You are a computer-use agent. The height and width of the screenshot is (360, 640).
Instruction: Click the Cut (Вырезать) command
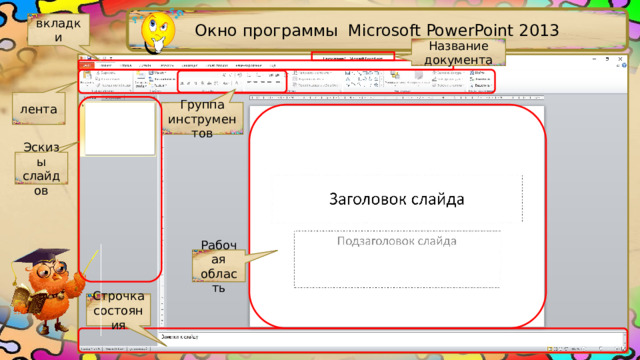pos(106,73)
